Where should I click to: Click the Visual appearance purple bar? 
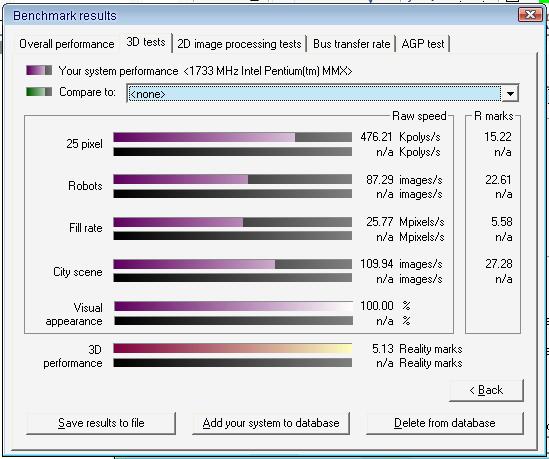(x=233, y=306)
